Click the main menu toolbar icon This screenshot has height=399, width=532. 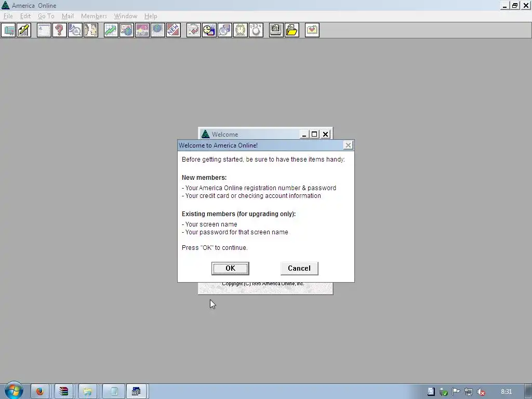point(44,30)
